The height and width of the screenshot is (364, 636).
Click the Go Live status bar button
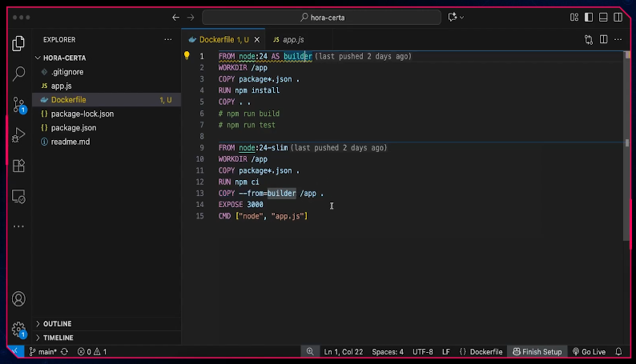(589, 352)
